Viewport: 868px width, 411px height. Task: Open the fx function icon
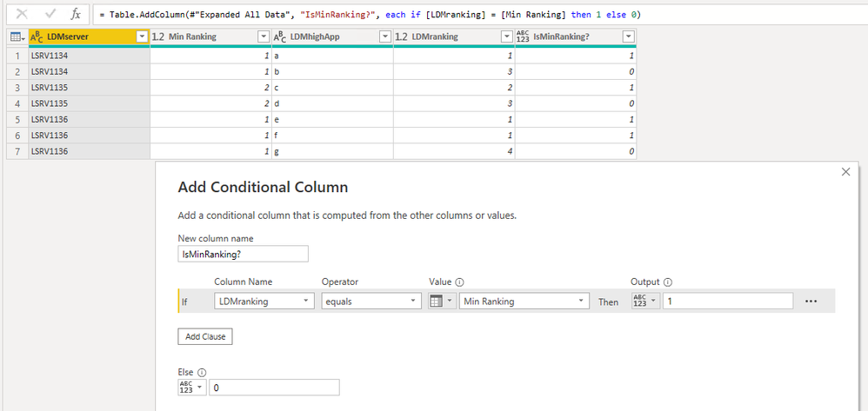[x=76, y=14]
